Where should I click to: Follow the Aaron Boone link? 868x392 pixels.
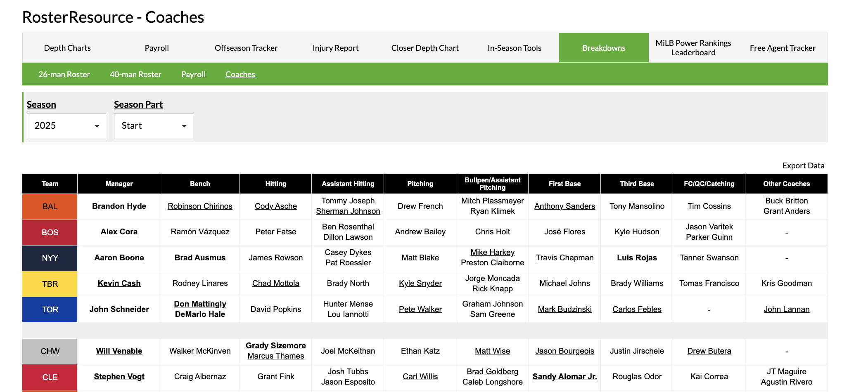tap(119, 258)
